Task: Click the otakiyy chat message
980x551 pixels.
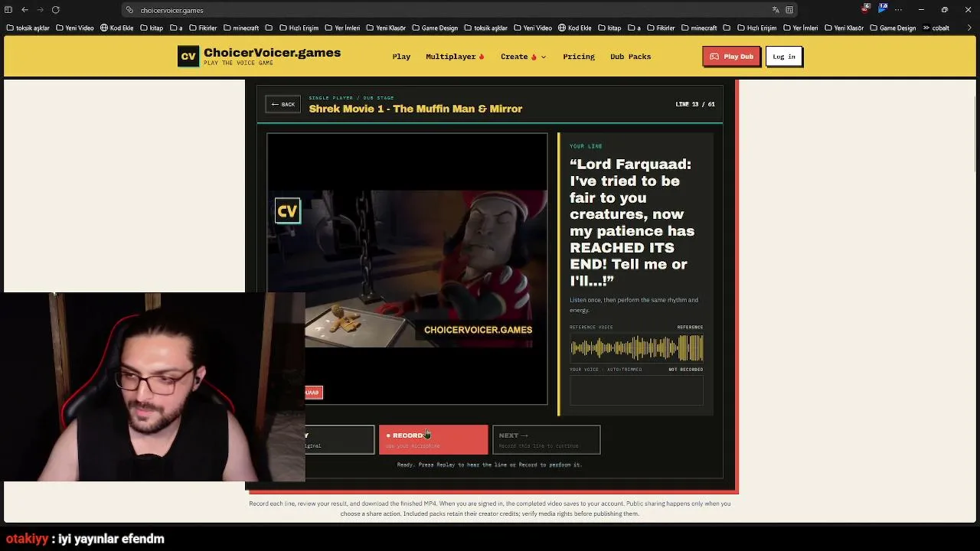Action: click(x=85, y=539)
